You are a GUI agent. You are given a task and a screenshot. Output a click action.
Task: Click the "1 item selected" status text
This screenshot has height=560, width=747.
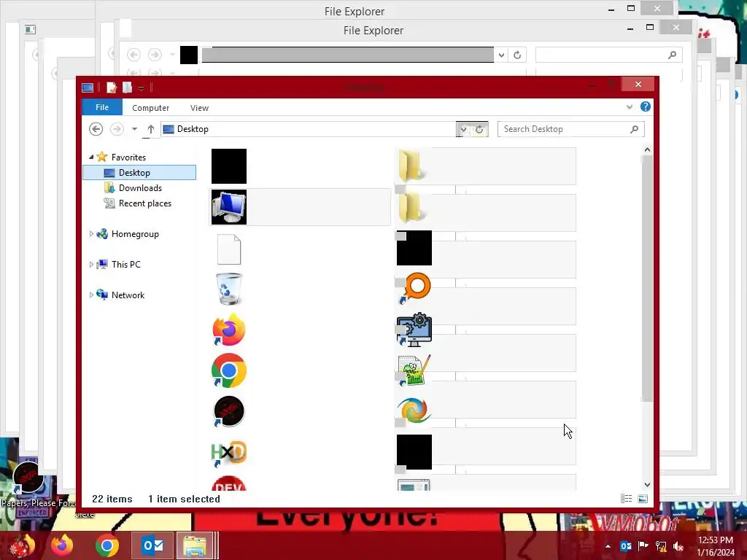coord(184,499)
